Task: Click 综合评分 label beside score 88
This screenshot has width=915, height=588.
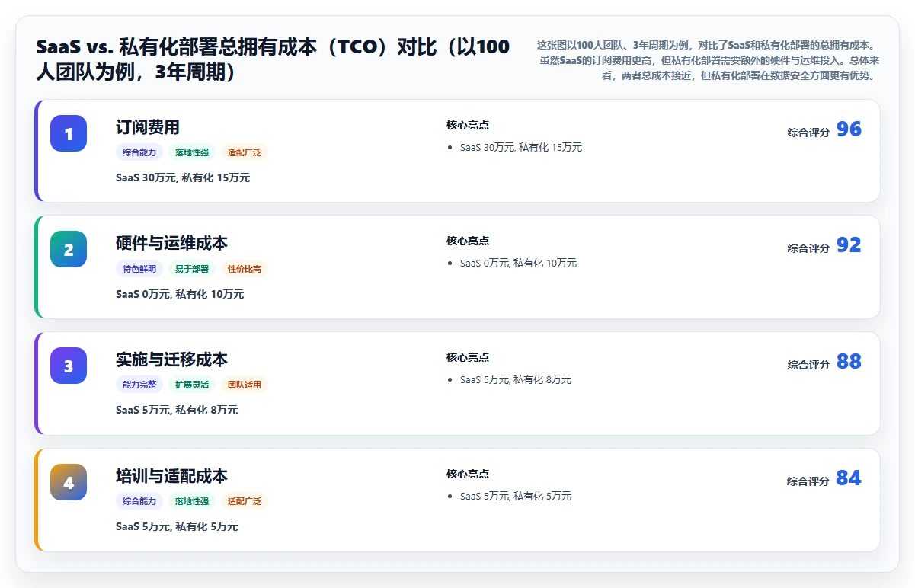Action: tap(808, 364)
